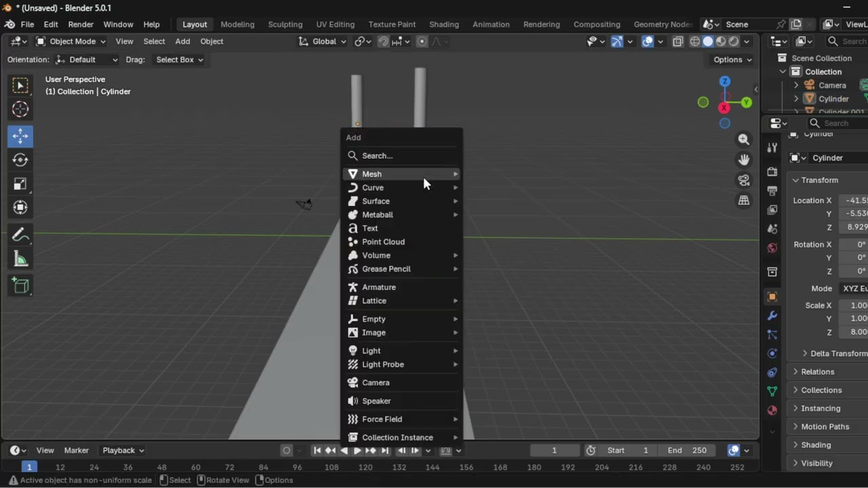Toggle viewport overlays
The width and height of the screenshot is (868, 488).
tap(648, 41)
